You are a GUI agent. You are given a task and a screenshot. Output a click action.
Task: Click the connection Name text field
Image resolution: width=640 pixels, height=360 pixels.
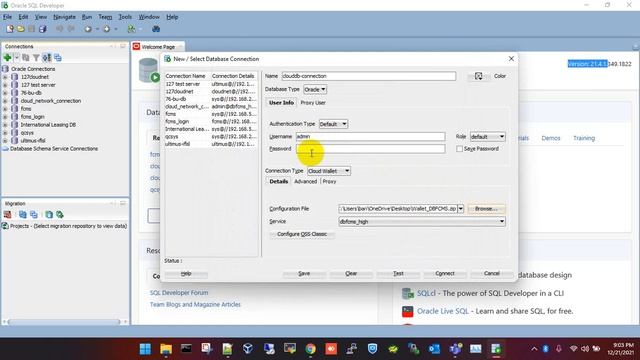tap(369, 76)
